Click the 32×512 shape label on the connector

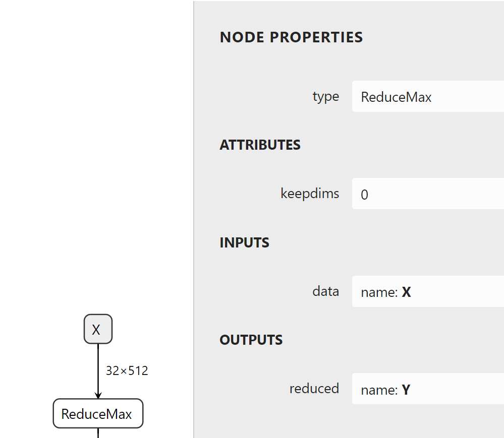pyautogui.click(x=127, y=370)
